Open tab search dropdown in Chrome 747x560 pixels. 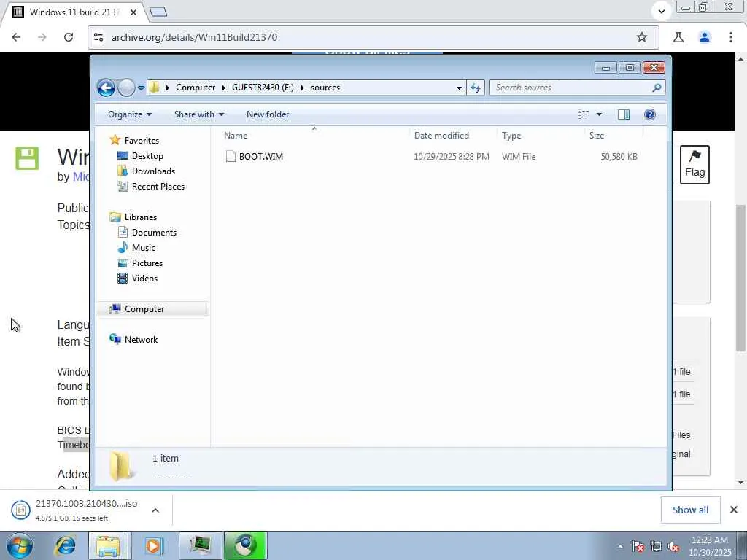point(661,11)
